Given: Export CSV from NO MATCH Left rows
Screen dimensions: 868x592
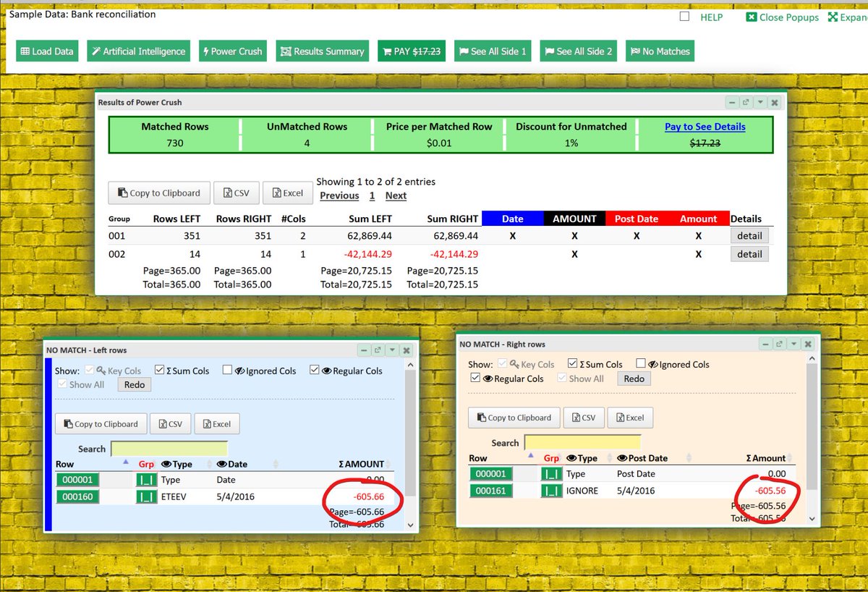Looking at the screenshot, I should pos(170,424).
